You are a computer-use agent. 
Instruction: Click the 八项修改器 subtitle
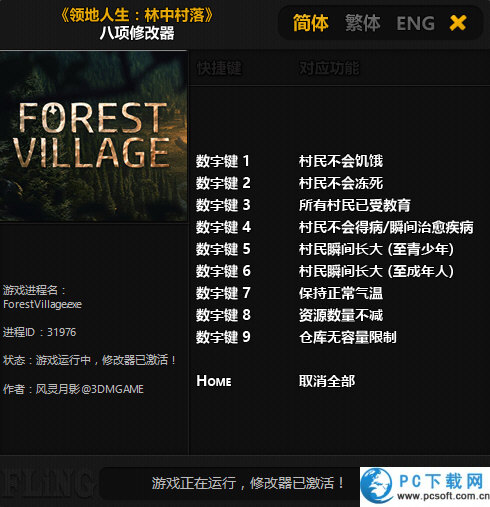tap(137, 33)
